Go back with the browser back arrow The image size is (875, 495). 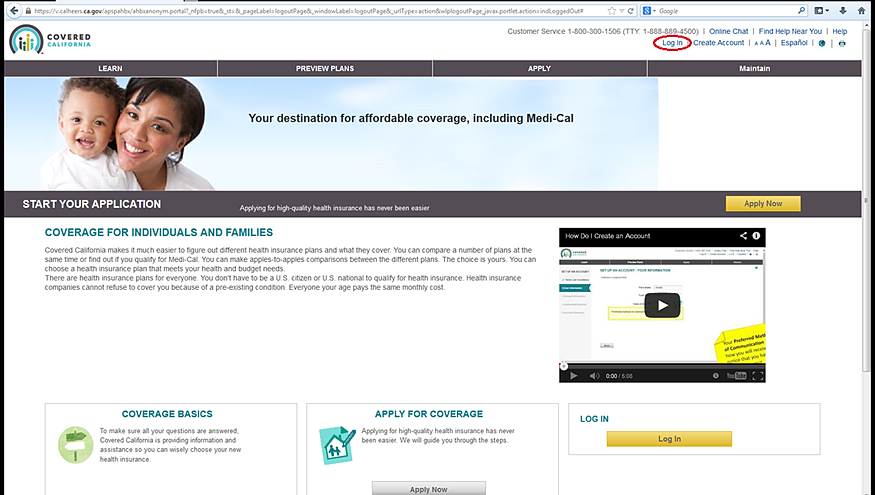pos(14,11)
